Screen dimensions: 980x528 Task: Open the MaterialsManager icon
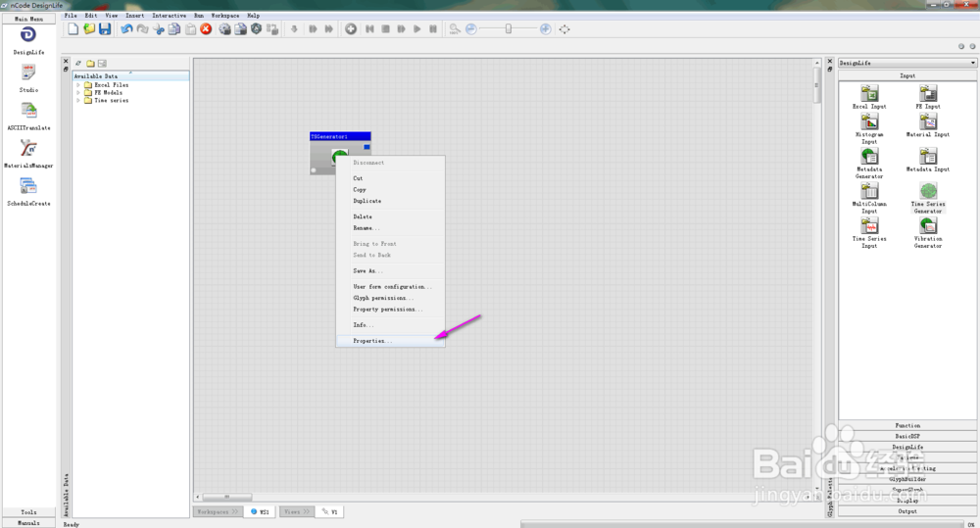(28, 148)
